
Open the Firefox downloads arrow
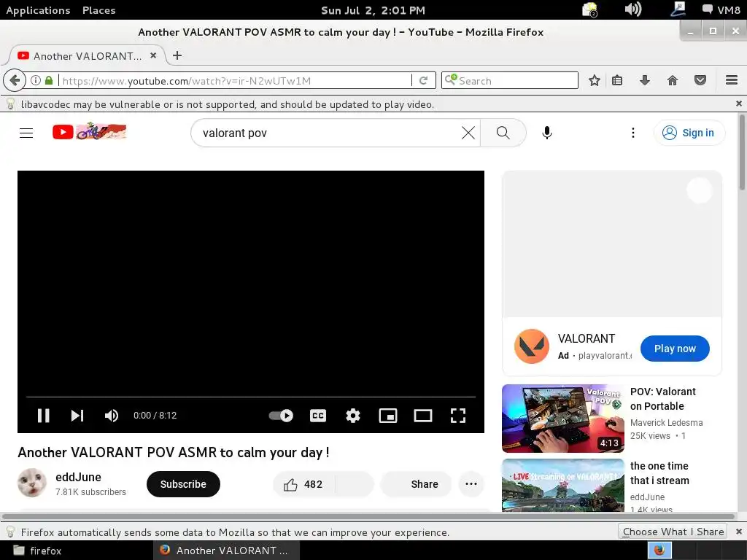645,80
